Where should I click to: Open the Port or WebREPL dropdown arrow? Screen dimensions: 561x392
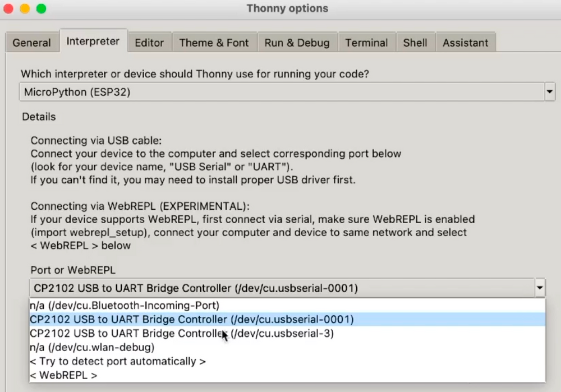[x=540, y=287]
